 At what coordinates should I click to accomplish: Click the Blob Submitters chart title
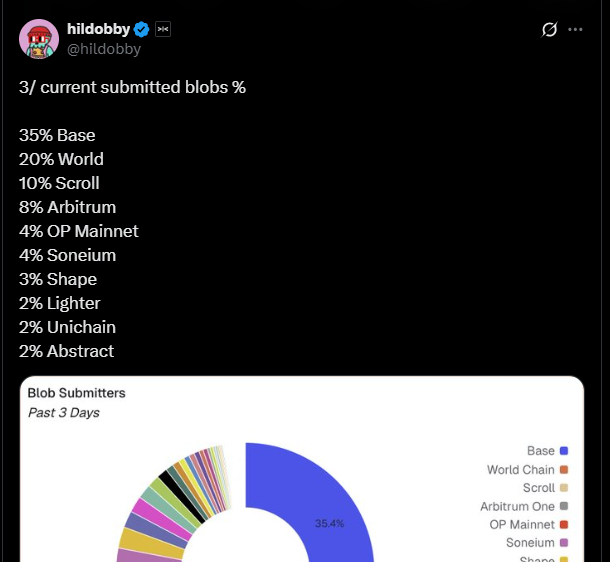click(x=77, y=393)
